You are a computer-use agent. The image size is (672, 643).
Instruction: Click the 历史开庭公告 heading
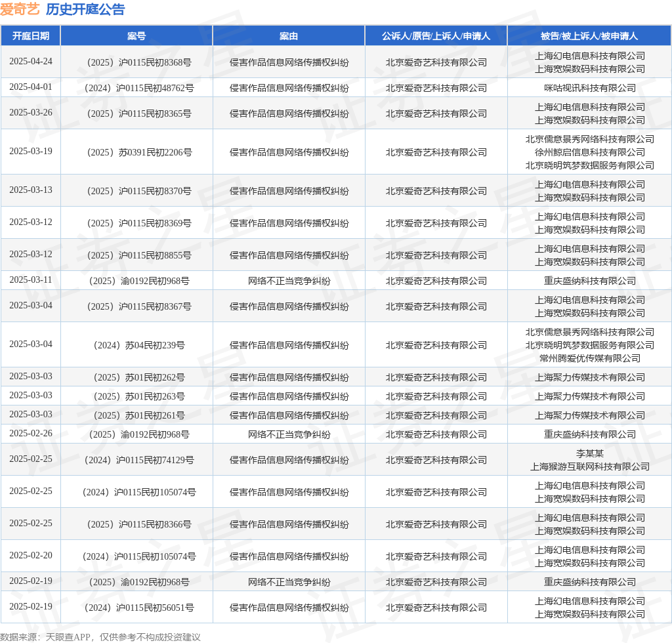pos(85,9)
